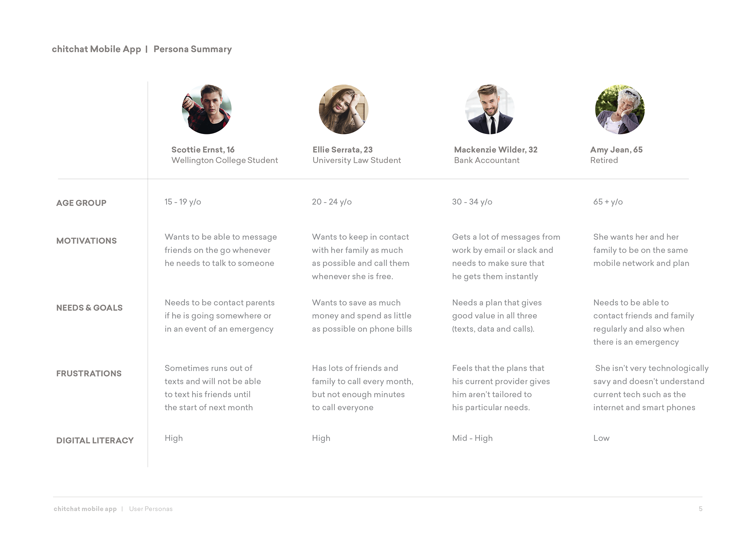The width and height of the screenshot is (756, 541).
Task: Select the NEEDS & GOALS row label
Action: 89,308
